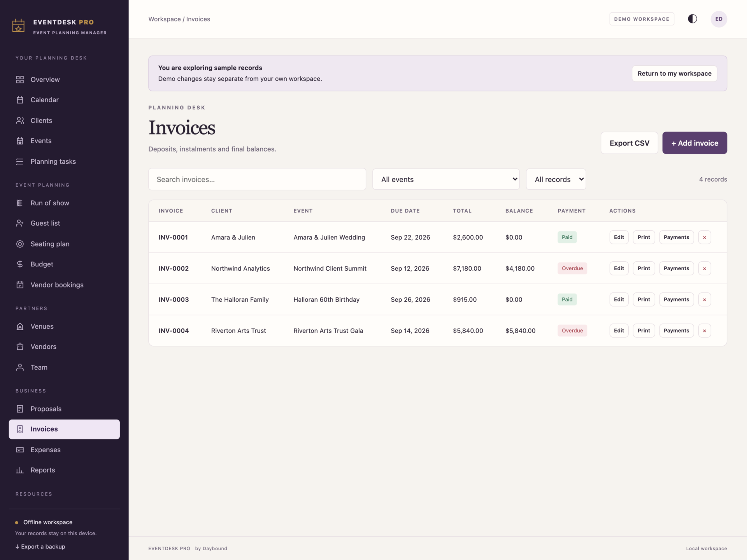Click the Proposals document icon
The image size is (747, 560).
(x=20, y=409)
